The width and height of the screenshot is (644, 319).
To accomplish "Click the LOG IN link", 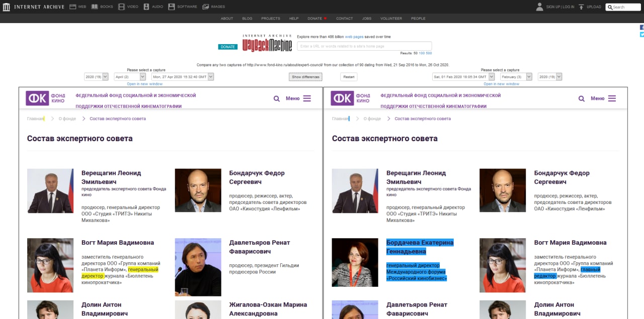I will [569, 7].
